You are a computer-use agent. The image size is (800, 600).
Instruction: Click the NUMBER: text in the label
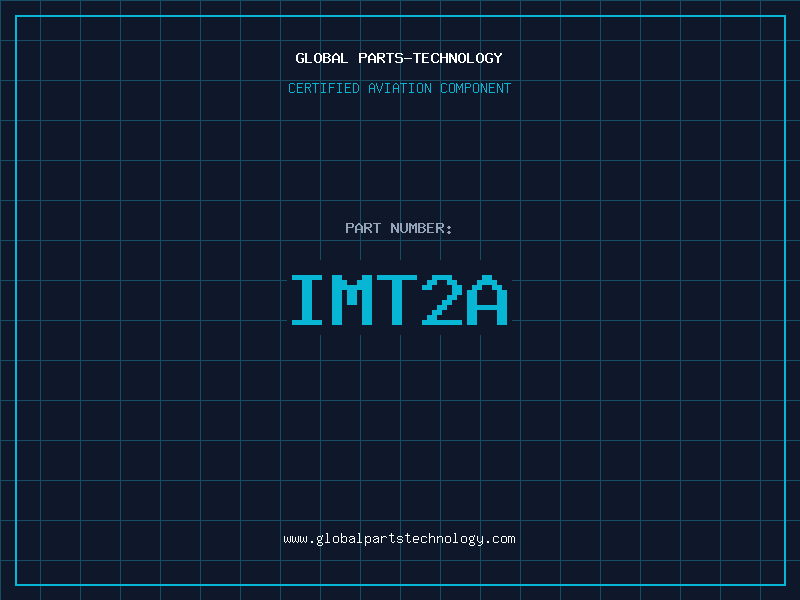click(422, 228)
